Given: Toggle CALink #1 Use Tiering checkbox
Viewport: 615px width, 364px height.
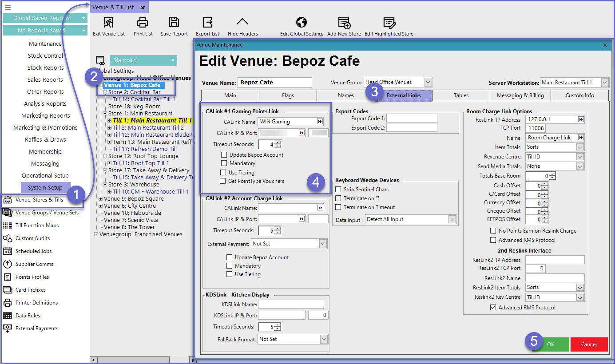Looking at the screenshot, I should click(224, 172).
